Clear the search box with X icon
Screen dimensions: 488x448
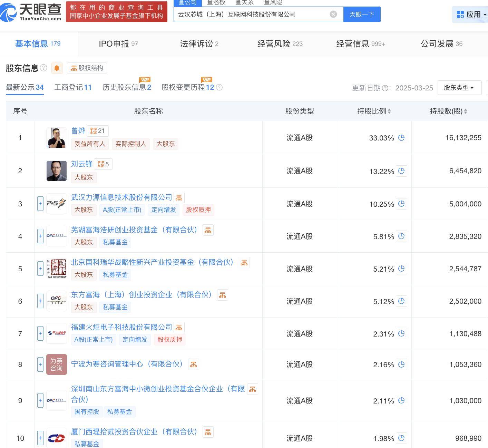click(333, 14)
